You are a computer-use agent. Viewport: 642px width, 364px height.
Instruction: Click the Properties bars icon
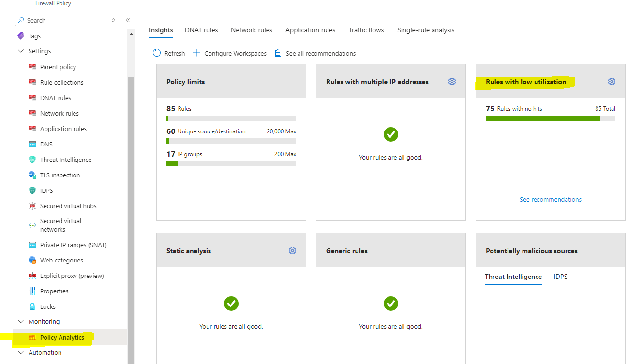[32, 291]
